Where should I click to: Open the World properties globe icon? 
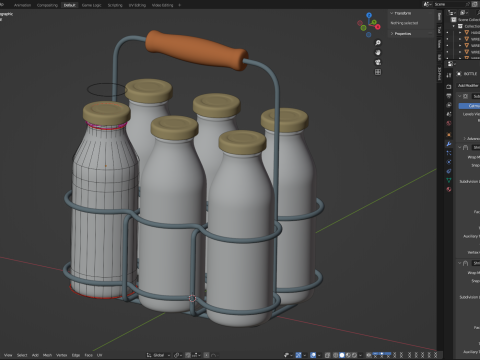click(x=449, y=123)
